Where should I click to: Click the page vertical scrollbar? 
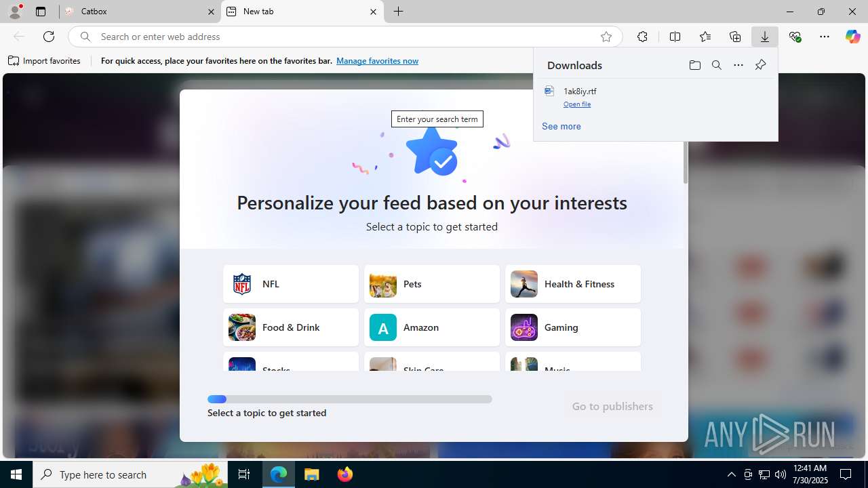pyautogui.click(x=686, y=163)
